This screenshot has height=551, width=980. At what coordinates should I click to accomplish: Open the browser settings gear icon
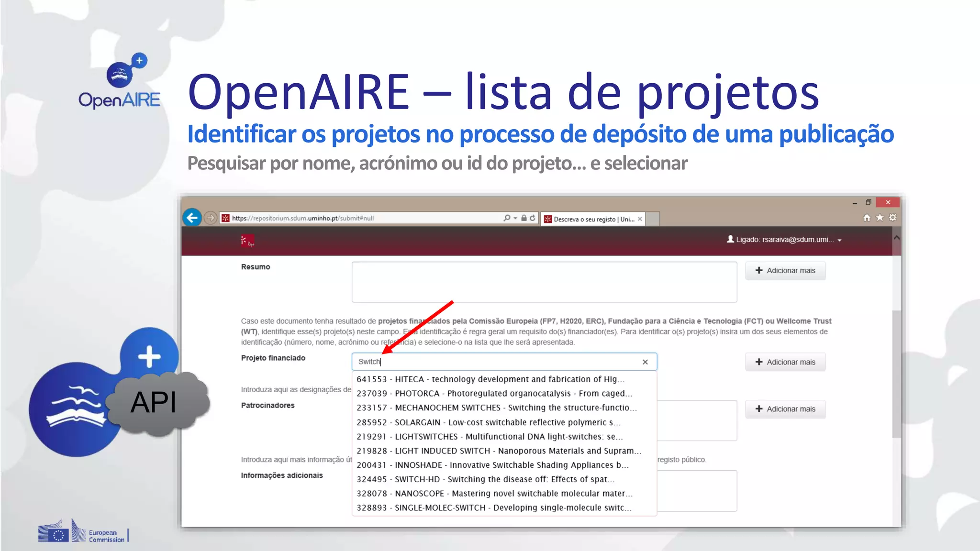pos(893,218)
